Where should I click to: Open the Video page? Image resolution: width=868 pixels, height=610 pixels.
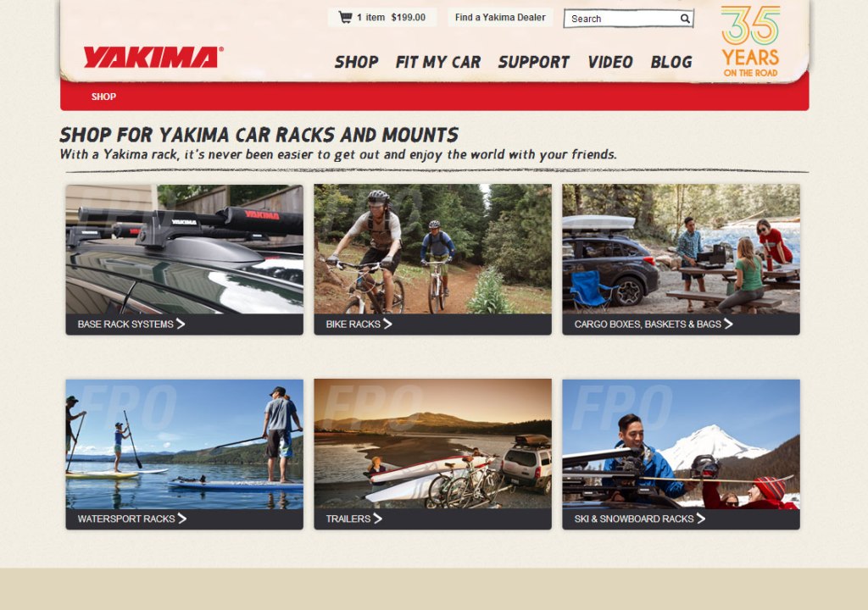(x=610, y=62)
